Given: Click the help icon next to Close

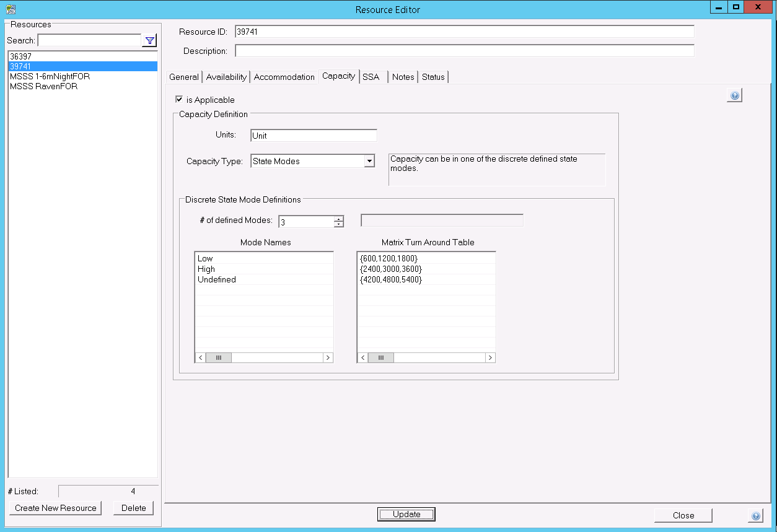Looking at the screenshot, I should point(755,515).
